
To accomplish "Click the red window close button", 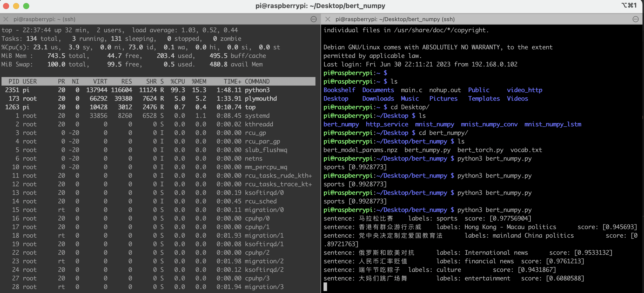I will tap(6, 6).
